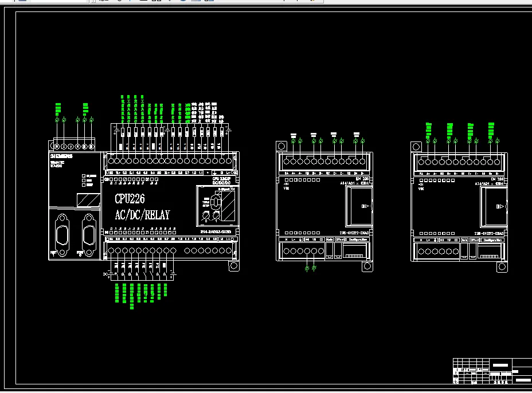This screenshot has width=532, height=393.
Task: Select middle module bottom-right mounting hole
Action: [367, 266]
